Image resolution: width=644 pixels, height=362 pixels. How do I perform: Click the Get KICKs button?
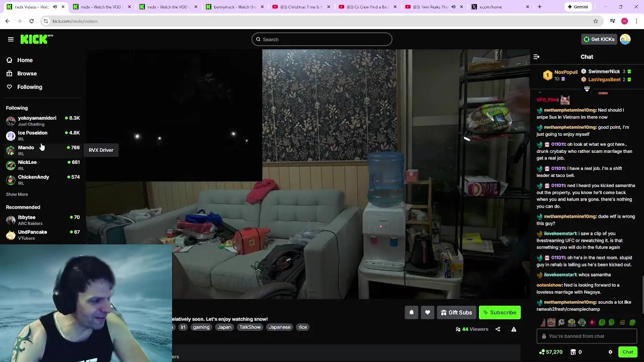tap(599, 39)
